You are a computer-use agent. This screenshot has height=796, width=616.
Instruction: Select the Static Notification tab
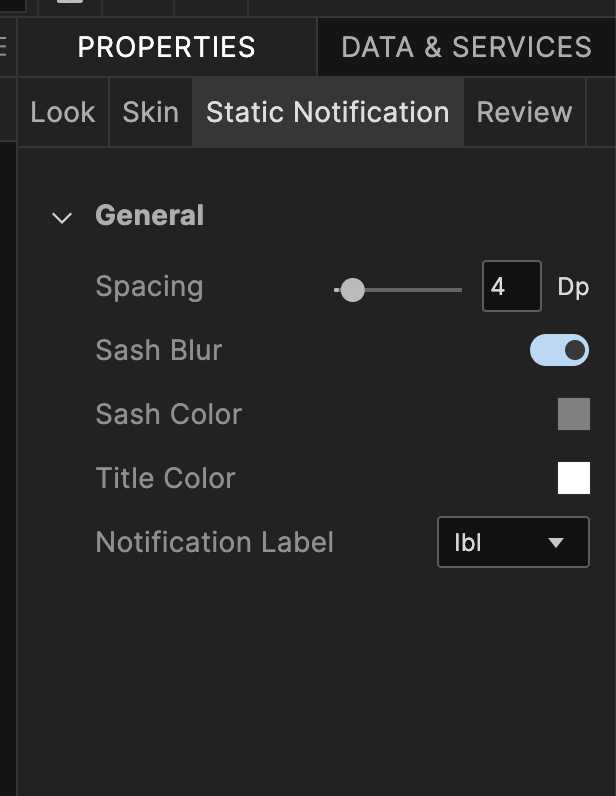tap(327, 112)
